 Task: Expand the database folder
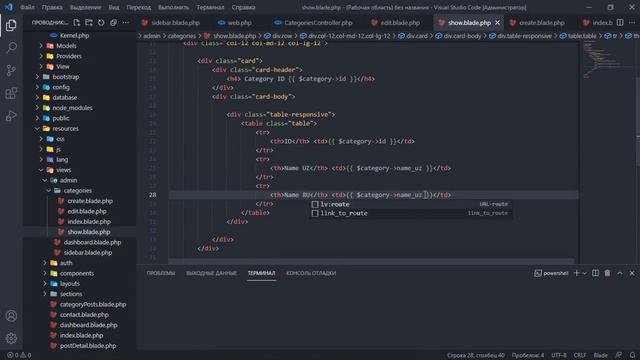[x=64, y=98]
